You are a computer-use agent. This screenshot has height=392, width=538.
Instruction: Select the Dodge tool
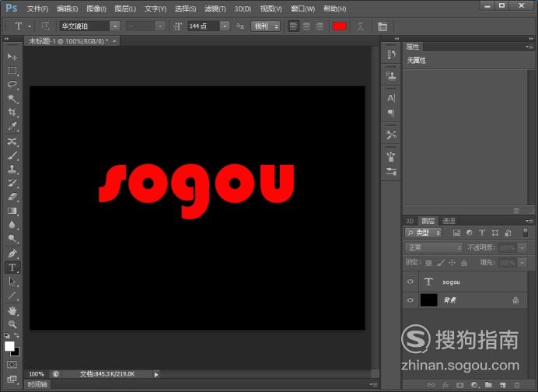[12, 239]
